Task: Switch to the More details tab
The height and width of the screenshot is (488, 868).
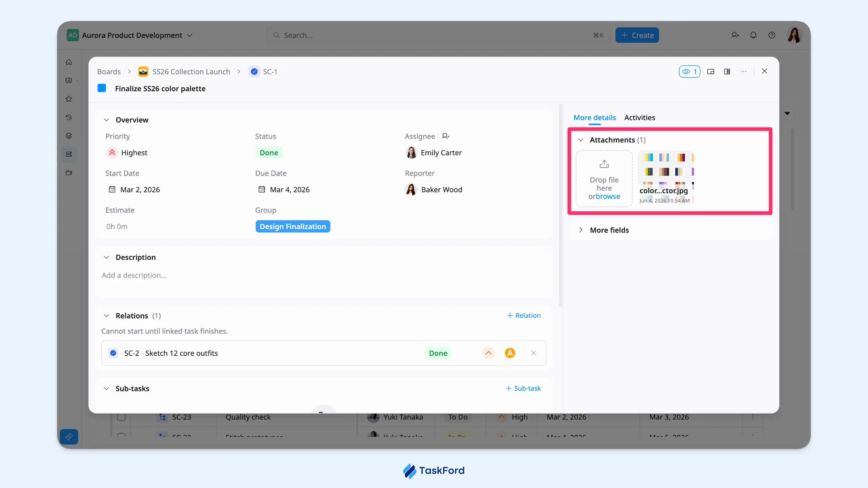Action: tap(595, 117)
